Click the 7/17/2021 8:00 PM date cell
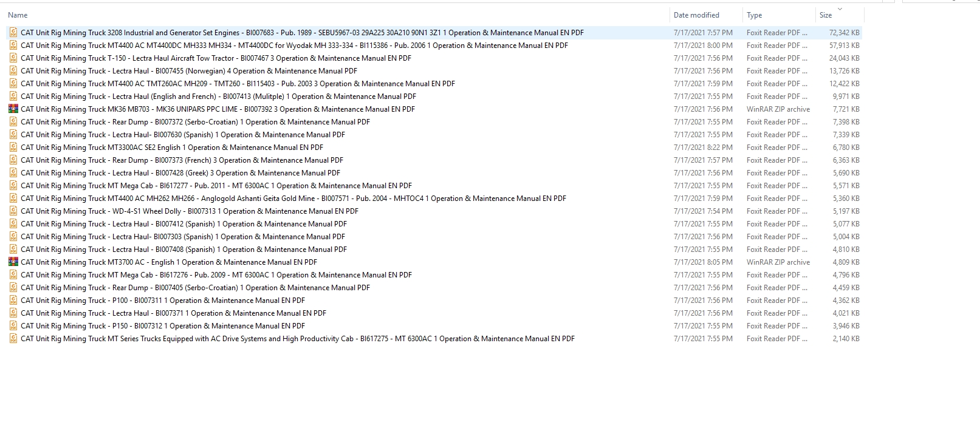This screenshot has width=980, height=428. point(703,46)
